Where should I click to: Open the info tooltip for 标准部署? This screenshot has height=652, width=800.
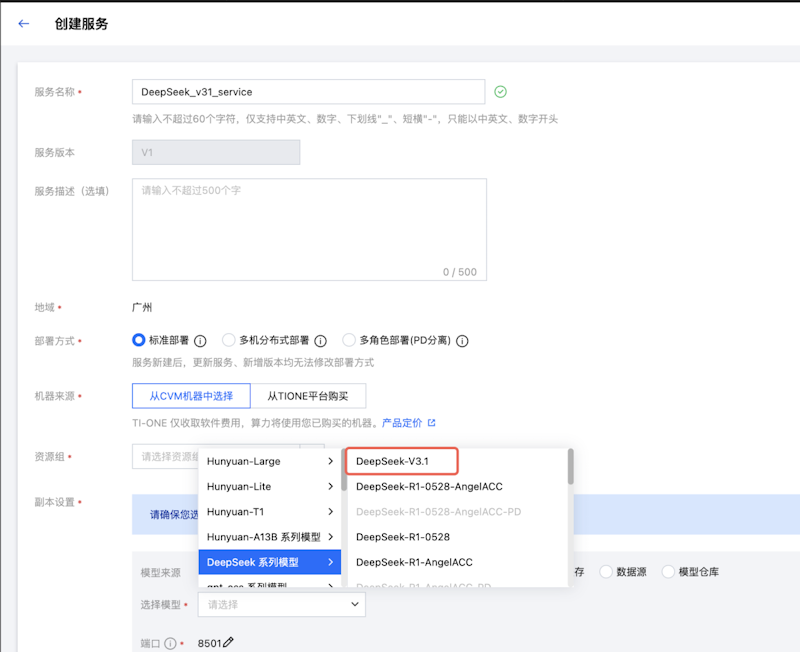(x=199, y=340)
